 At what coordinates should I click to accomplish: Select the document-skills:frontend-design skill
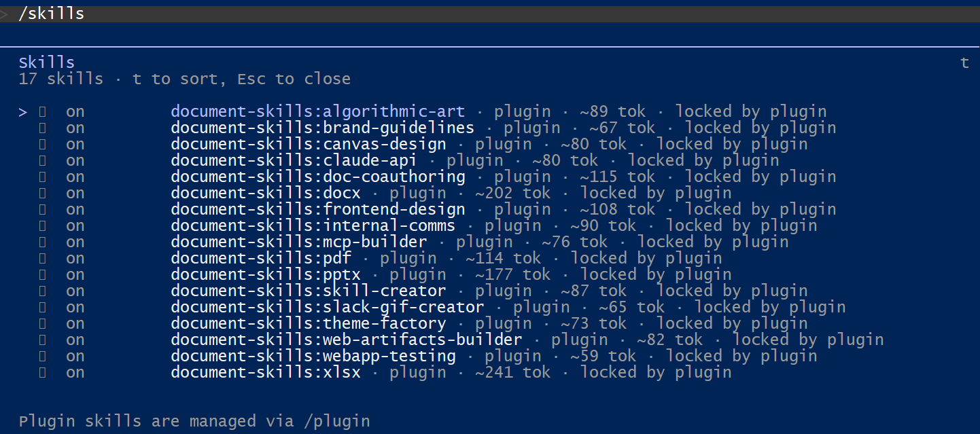coord(318,209)
